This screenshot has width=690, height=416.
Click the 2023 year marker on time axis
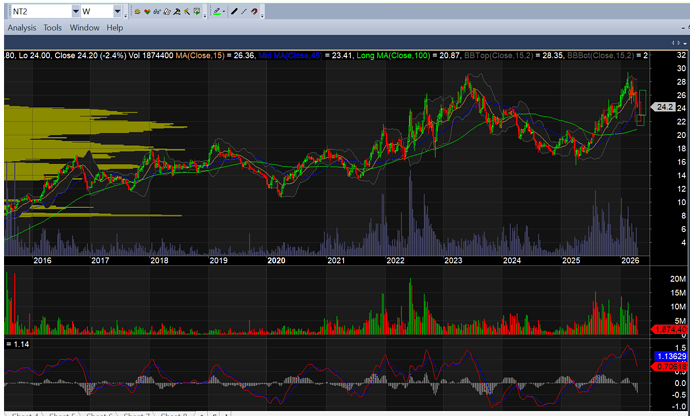coord(453,261)
